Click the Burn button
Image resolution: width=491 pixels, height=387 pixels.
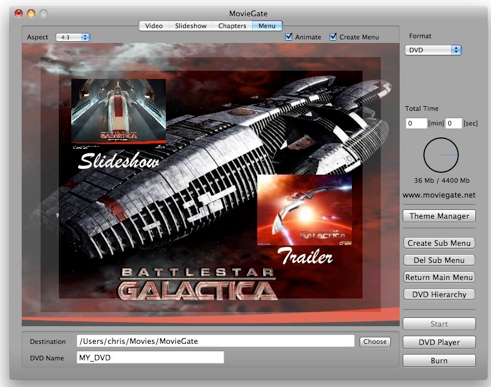439,360
